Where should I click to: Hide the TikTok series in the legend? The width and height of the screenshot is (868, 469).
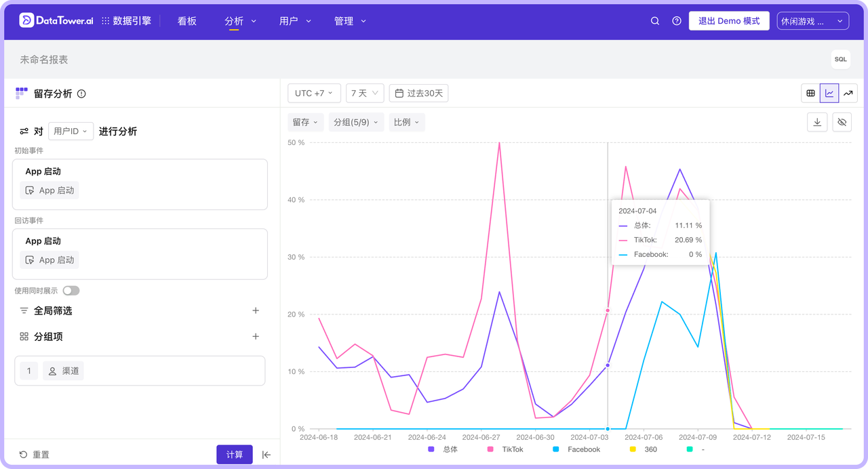pyautogui.click(x=505, y=449)
